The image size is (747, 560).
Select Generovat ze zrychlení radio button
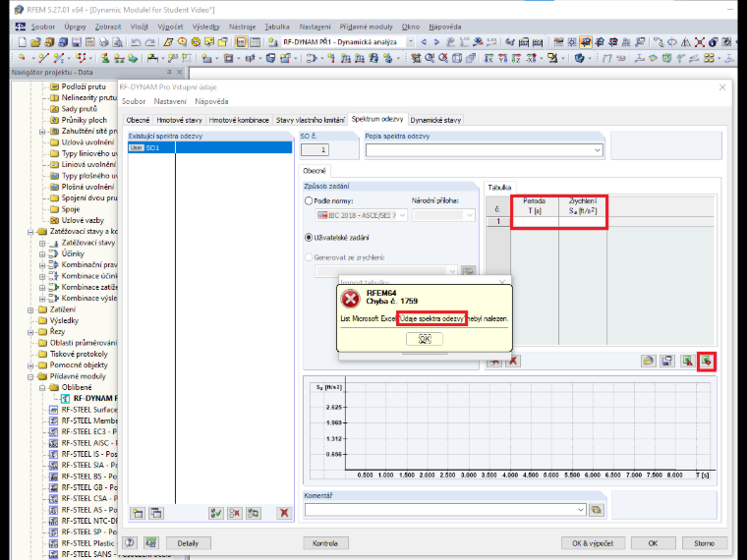pos(309,257)
